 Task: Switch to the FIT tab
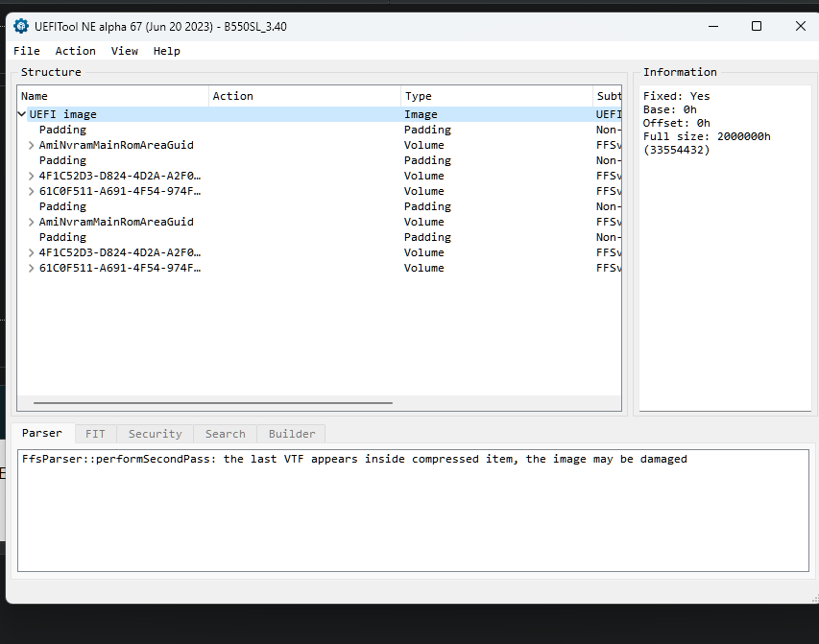click(x=95, y=434)
